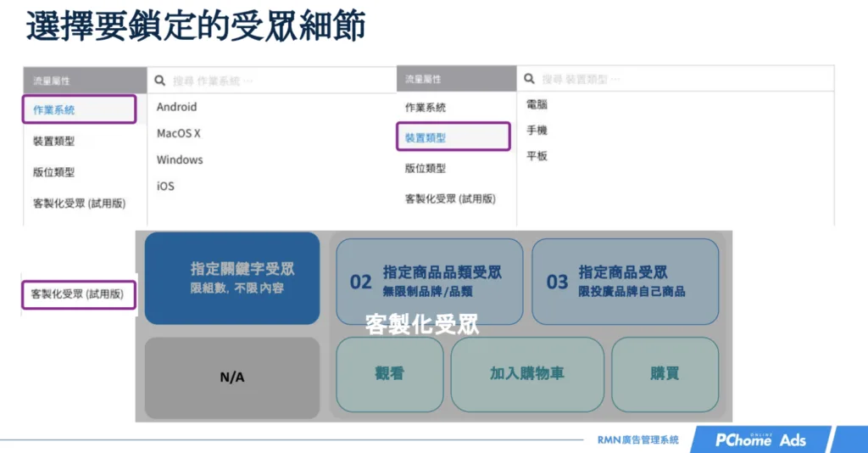Screen dimensions: 868x453
Task: Select 電腦 device type
Action: 537,104
